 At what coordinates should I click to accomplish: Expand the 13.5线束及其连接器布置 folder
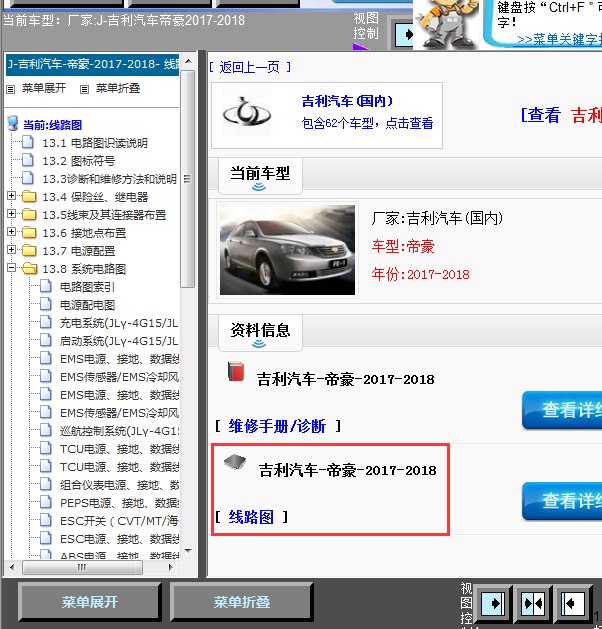tap(12, 214)
